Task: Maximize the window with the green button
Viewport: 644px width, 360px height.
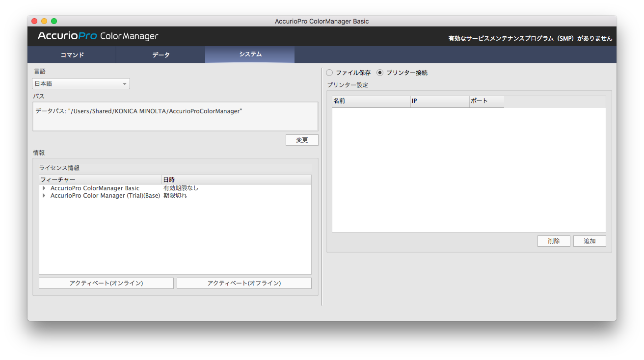Action: click(54, 21)
